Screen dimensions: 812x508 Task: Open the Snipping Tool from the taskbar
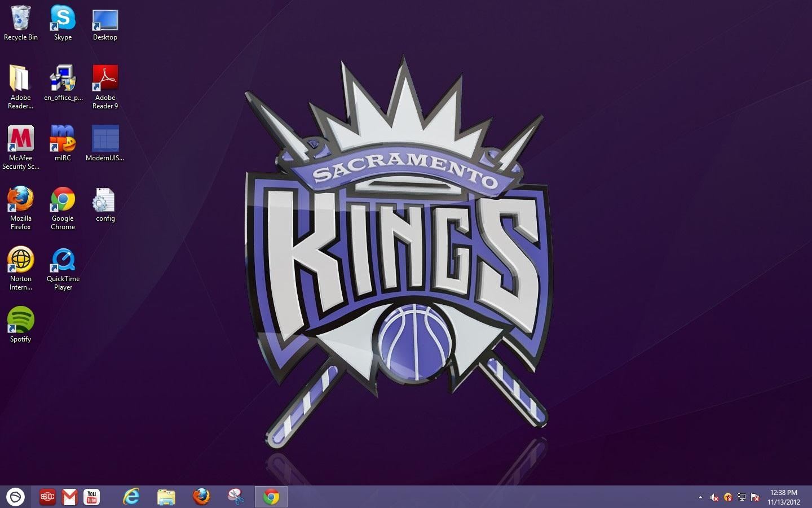pyautogui.click(x=235, y=497)
